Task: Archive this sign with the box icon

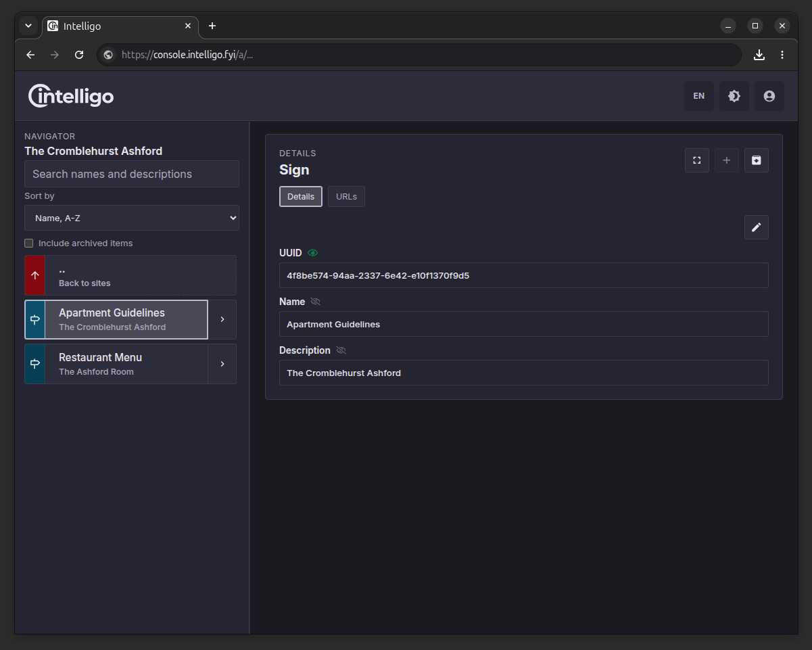Action: [x=757, y=160]
